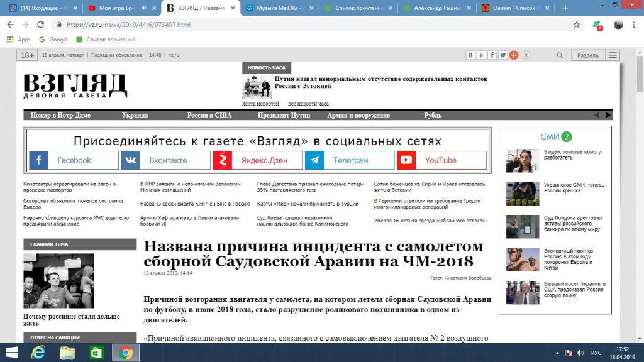Close the ВЗГЛЯД tab
Image resolution: width=644 pixels, height=362 pixels.
[233, 8]
